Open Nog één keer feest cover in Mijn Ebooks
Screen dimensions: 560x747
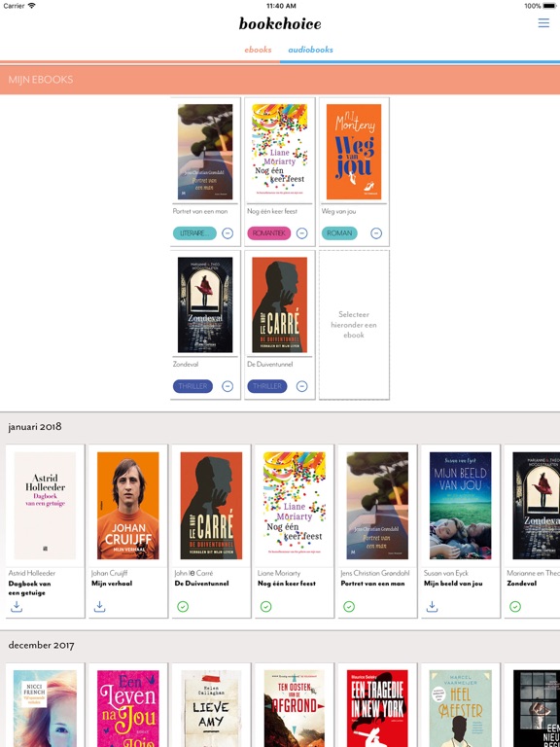pyautogui.click(x=280, y=152)
